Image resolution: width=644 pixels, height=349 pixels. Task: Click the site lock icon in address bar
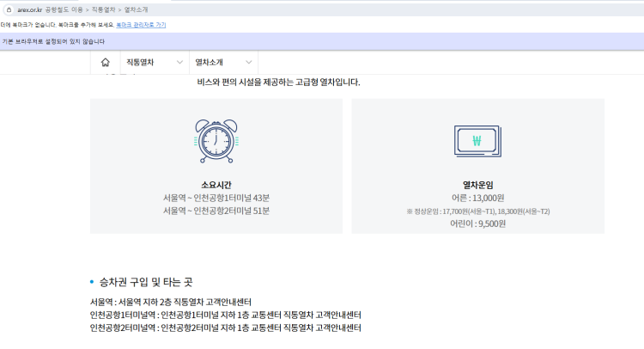pos(9,9)
